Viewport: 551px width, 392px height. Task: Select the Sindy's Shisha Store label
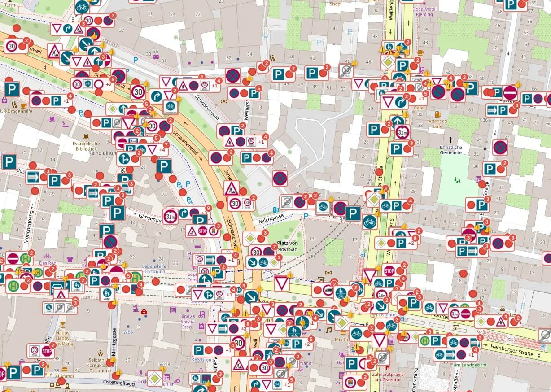tap(188, 322)
